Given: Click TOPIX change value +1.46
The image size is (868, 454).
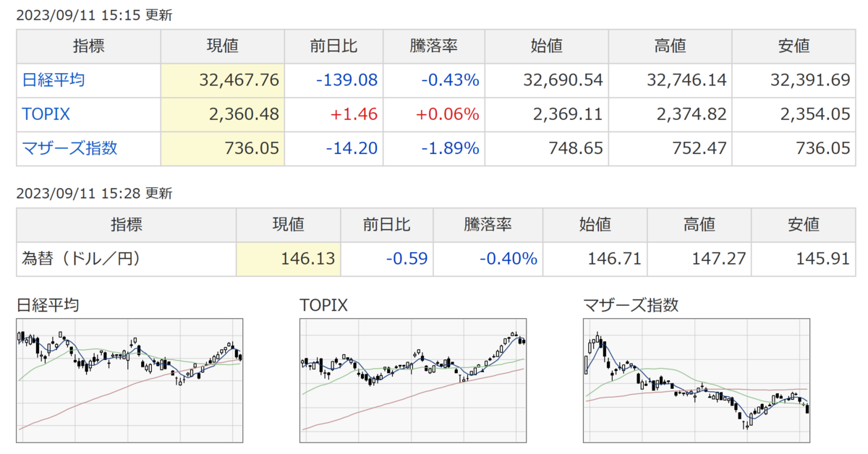Looking at the screenshot, I should 354,114.
